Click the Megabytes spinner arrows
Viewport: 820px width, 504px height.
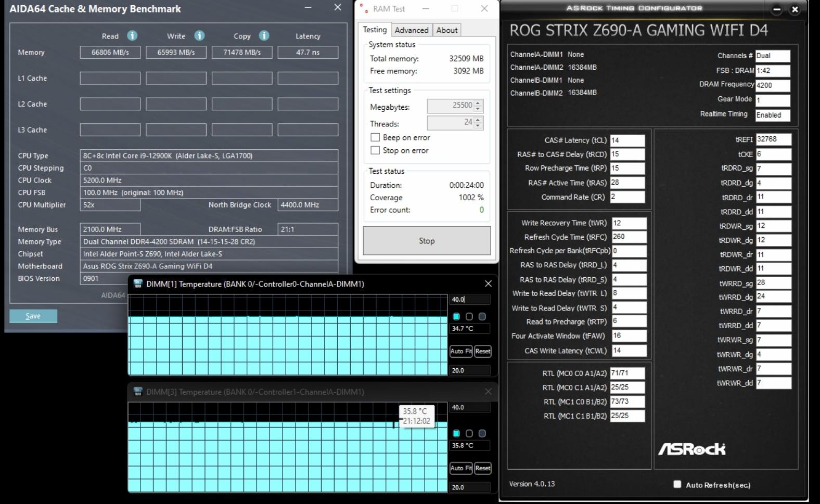478,106
